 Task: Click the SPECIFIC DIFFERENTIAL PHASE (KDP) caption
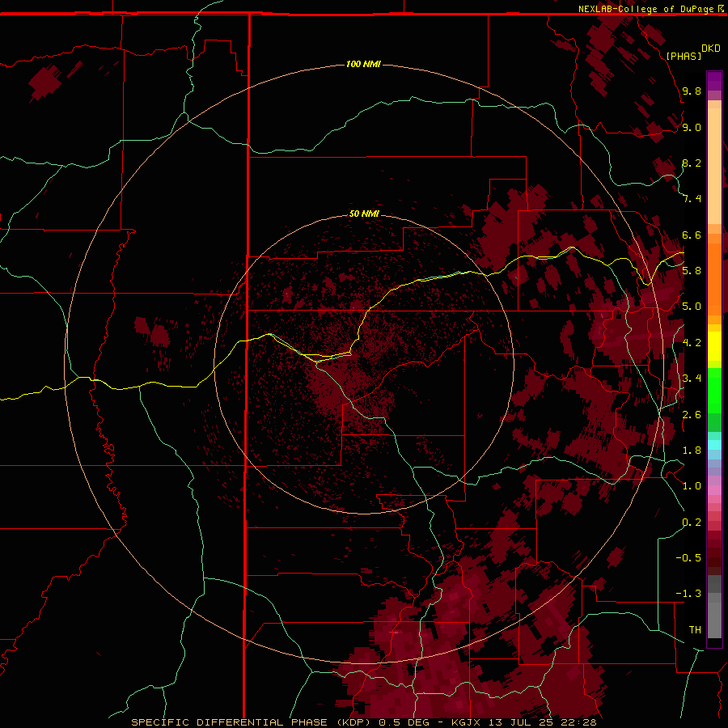click(253, 722)
